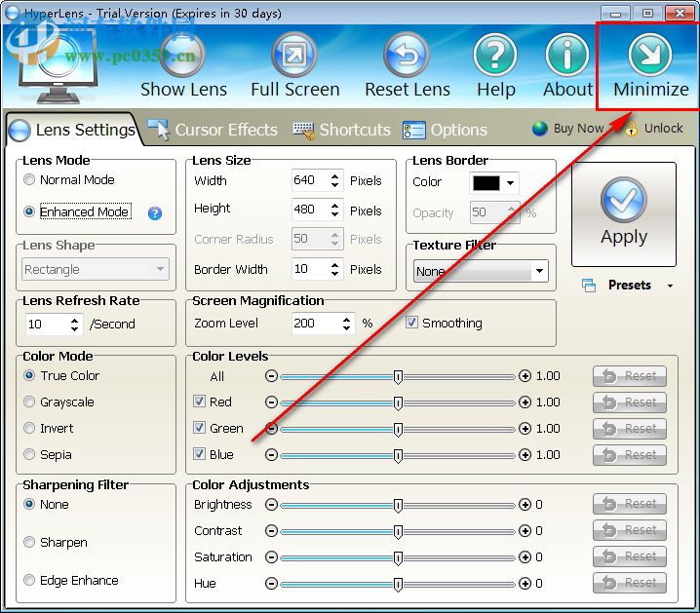The height and width of the screenshot is (613, 700).
Task: Uncheck the Green channel checkbox
Action: pyautogui.click(x=199, y=428)
